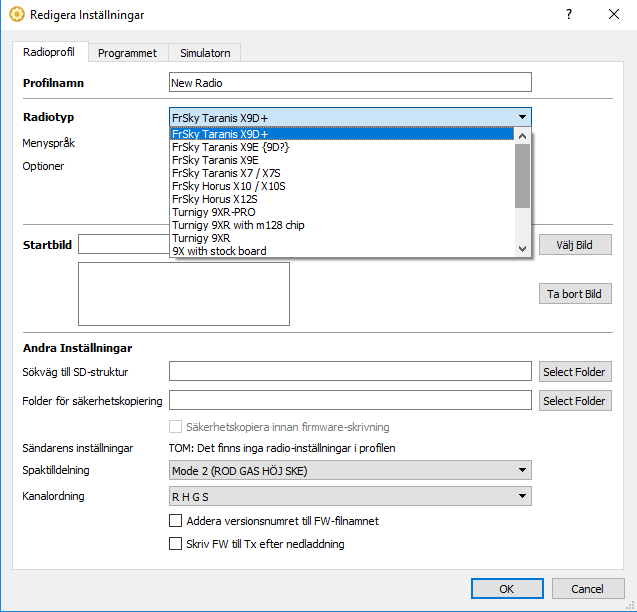Click the app icon in title bar
Image resolution: width=637 pixels, height=612 pixels.
click(x=16, y=15)
